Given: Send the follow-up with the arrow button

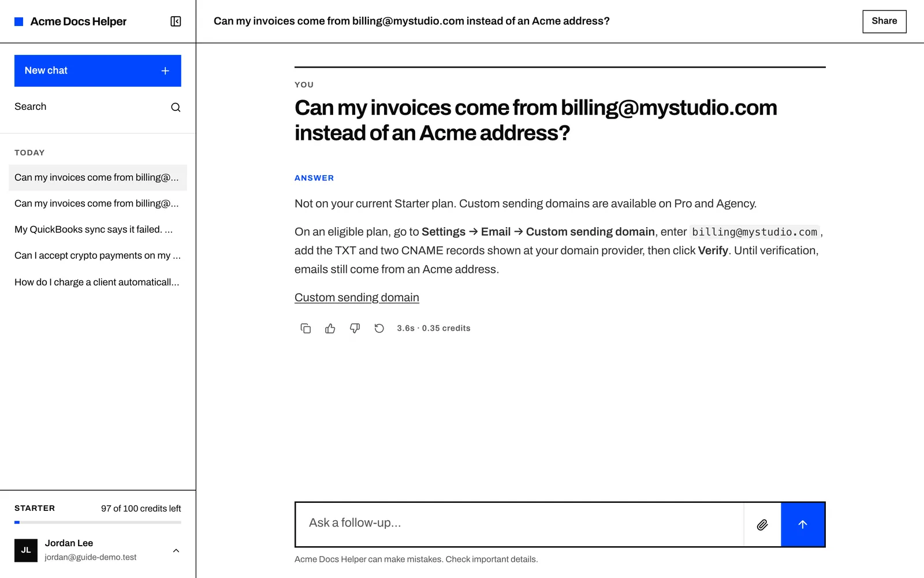Looking at the screenshot, I should (x=803, y=524).
